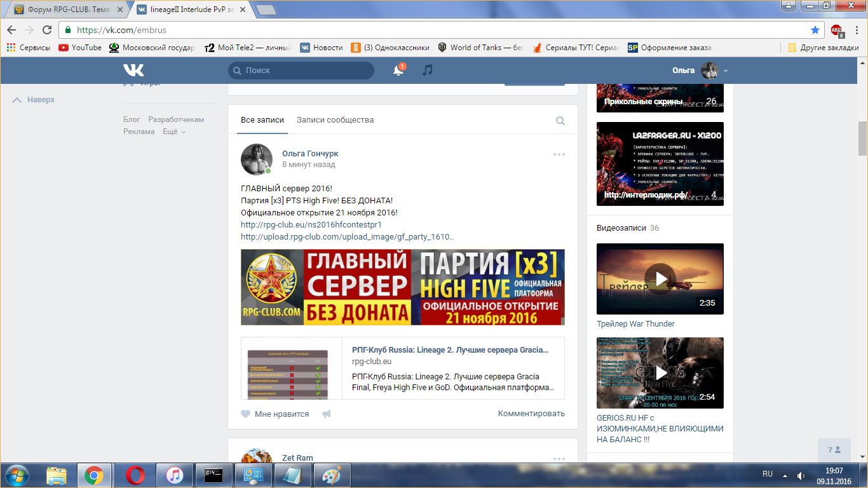
Task: Open the rpg-club.eu/ns2016hfcontestpr1 link
Action: tap(311, 225)
